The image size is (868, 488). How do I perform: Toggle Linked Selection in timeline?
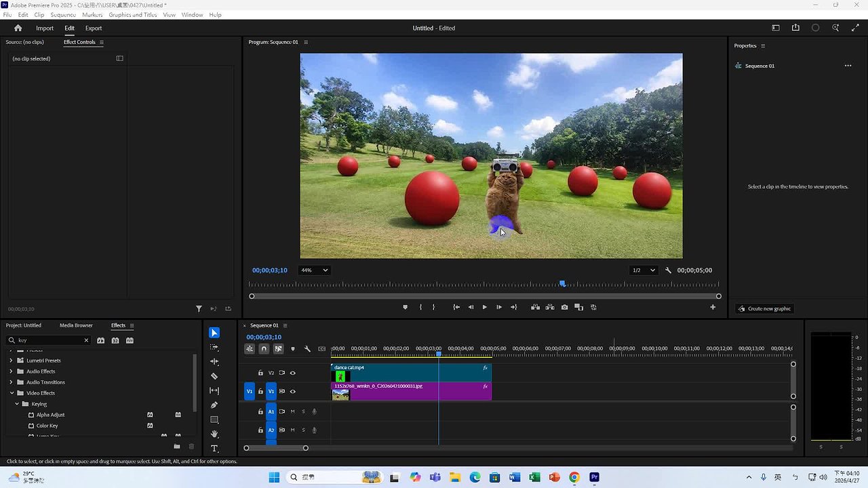click(278, 349)
